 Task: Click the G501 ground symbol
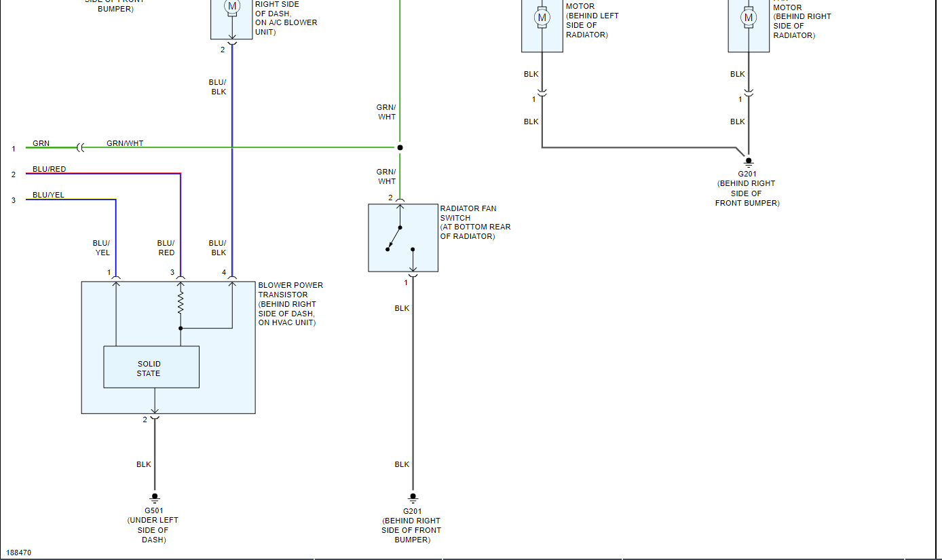[x=155, y=498]
